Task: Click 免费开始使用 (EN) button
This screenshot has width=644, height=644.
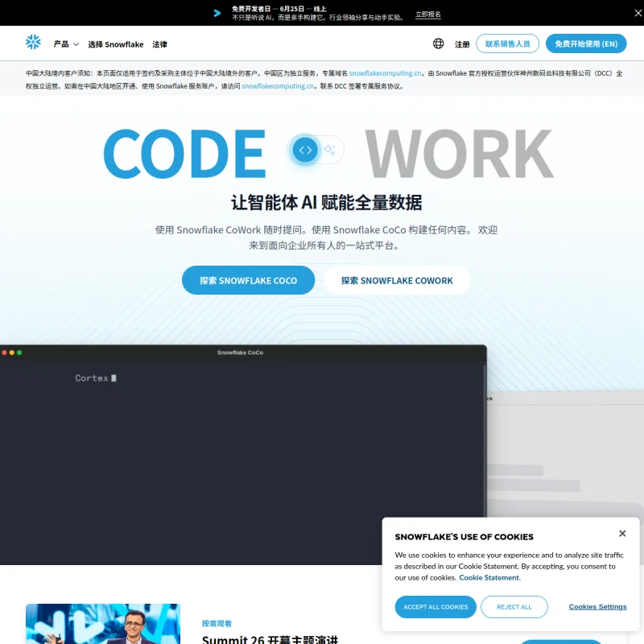Action: [586, 43]
